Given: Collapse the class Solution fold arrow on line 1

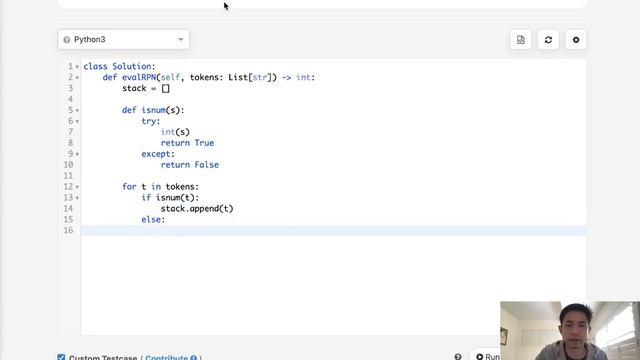Looking at the screenshot, I should tap(77, 67).
